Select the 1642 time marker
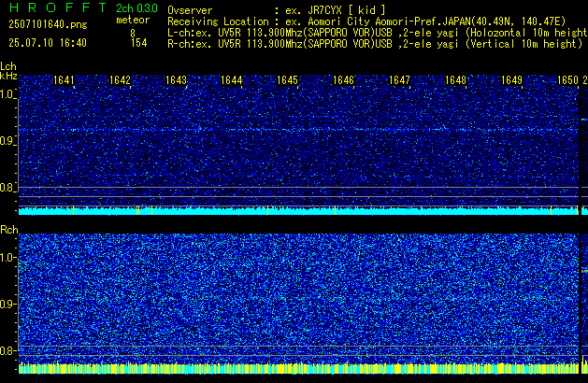 pos(120,80)
